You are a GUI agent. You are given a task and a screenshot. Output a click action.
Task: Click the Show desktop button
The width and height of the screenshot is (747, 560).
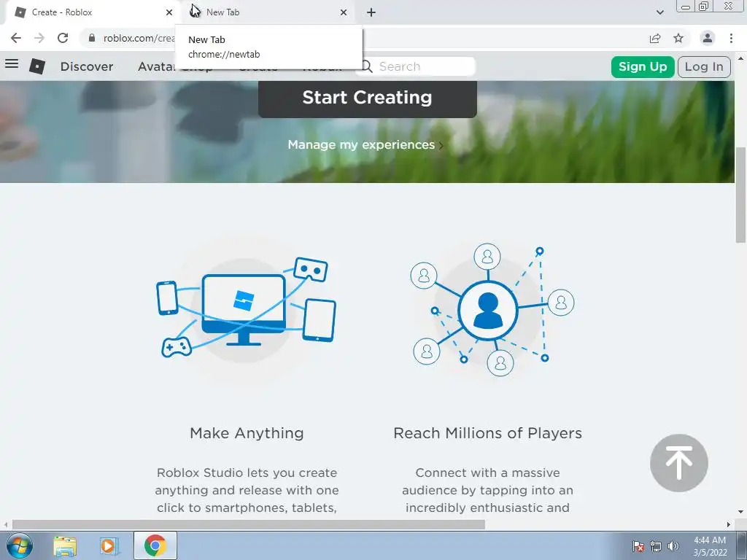pyautogui.click(x=742, y=545)
